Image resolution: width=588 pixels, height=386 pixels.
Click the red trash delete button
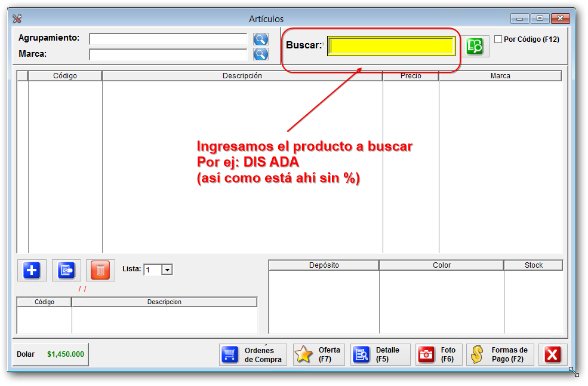(100, 271)
